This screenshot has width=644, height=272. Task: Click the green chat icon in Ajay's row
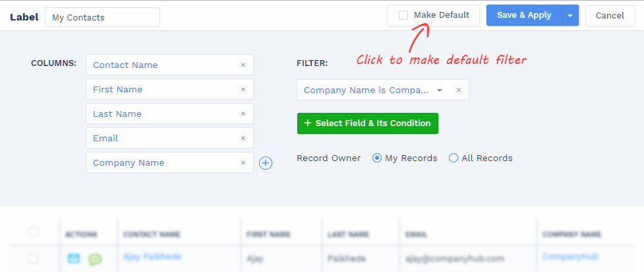point(96,259)
